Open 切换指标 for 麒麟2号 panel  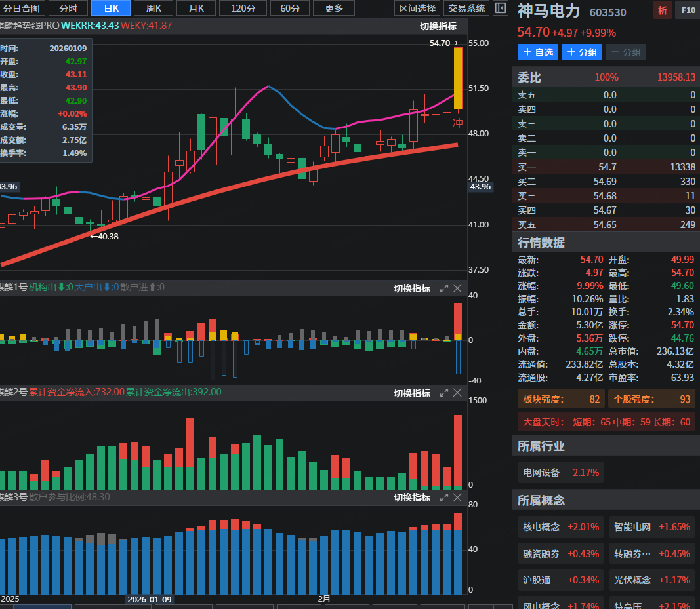[x=412, y=393]
